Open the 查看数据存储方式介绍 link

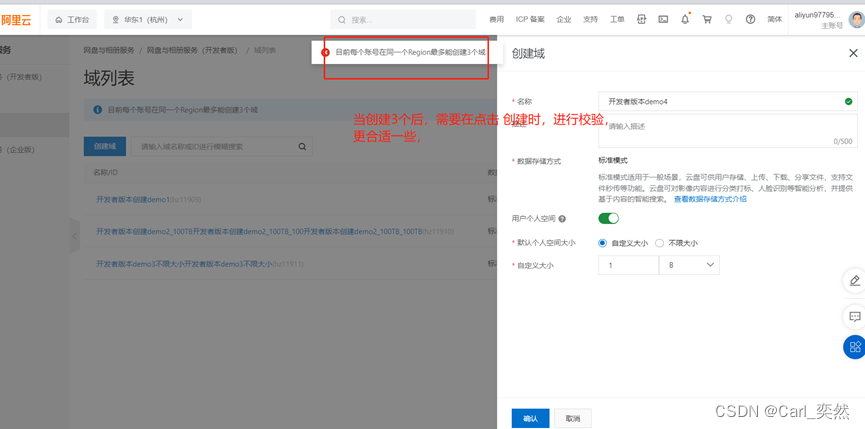coord(710,199)
